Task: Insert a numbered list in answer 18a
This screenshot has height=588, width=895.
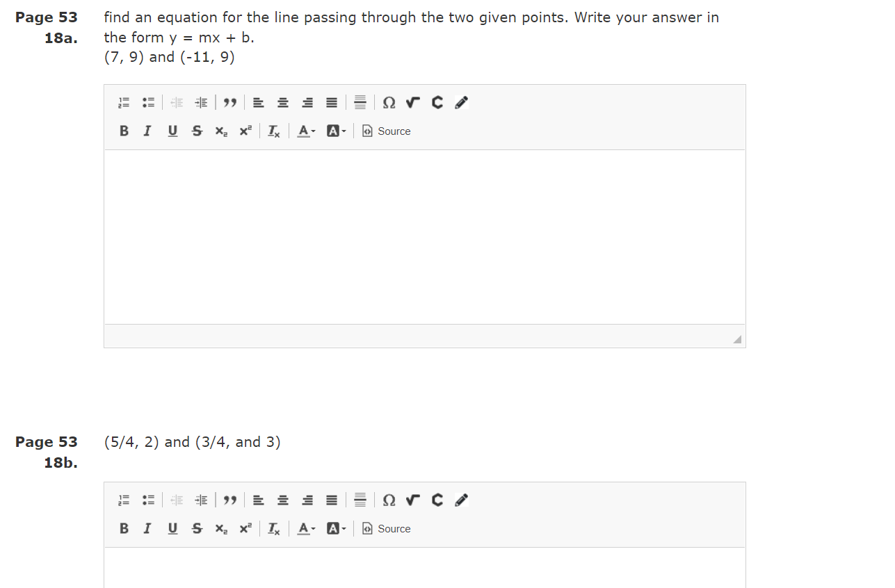Action: (x=123, y=102)
